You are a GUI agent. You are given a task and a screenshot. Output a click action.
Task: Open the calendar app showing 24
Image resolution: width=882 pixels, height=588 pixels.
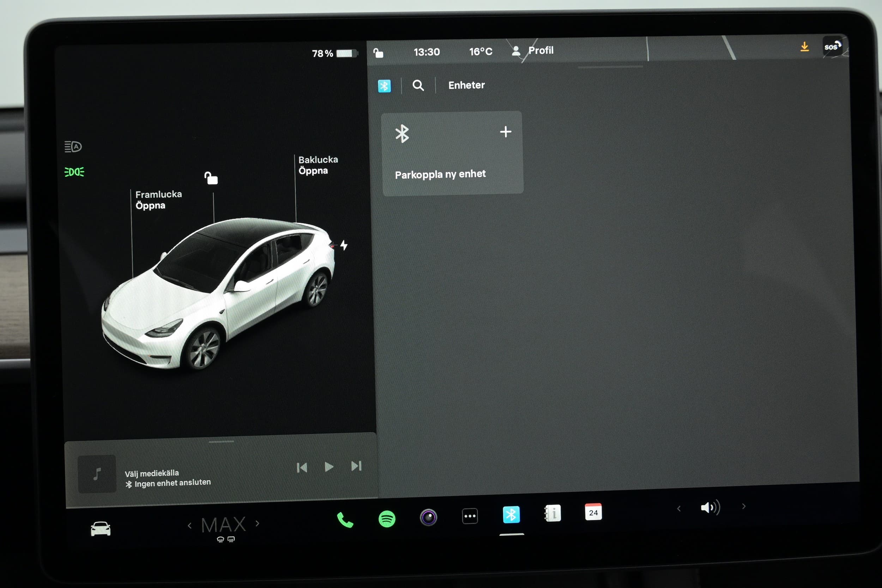pyautogui.click(x=593, y=512)
